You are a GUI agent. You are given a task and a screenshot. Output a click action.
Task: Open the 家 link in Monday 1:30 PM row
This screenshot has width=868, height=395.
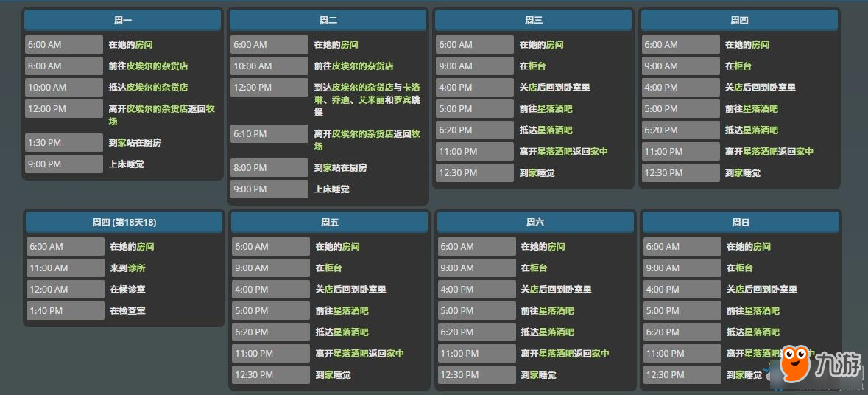[x=122, y=142]
